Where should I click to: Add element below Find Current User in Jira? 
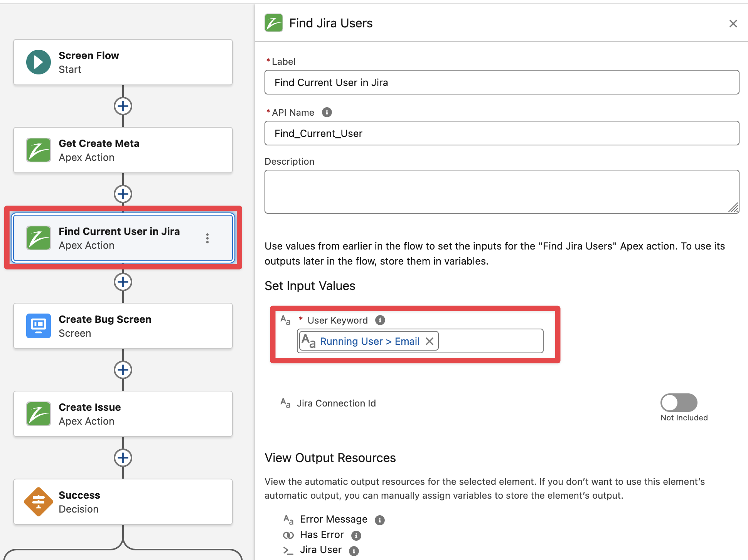(123, 282)
